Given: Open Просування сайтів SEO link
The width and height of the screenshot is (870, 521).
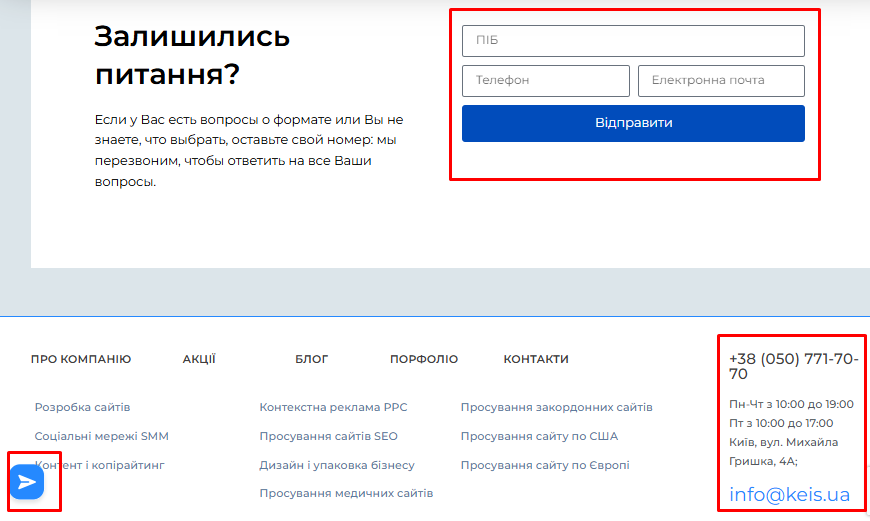Looking at the screenshot, I should pos(328,436).
